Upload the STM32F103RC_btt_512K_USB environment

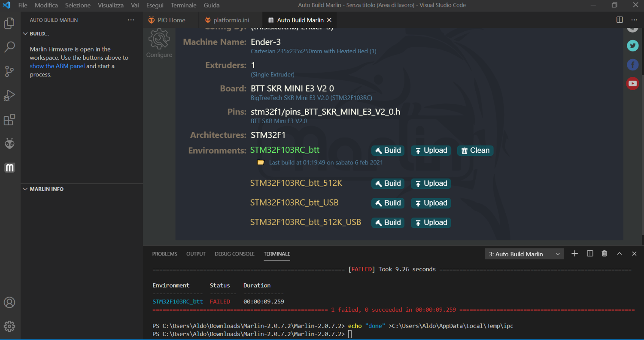(431, 222)
